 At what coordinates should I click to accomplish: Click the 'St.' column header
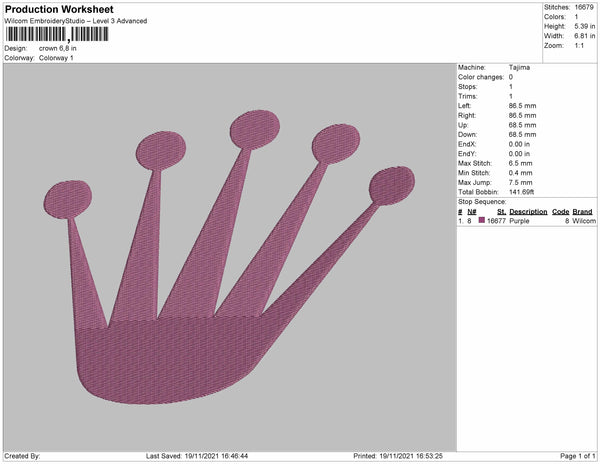pos(501,212)
